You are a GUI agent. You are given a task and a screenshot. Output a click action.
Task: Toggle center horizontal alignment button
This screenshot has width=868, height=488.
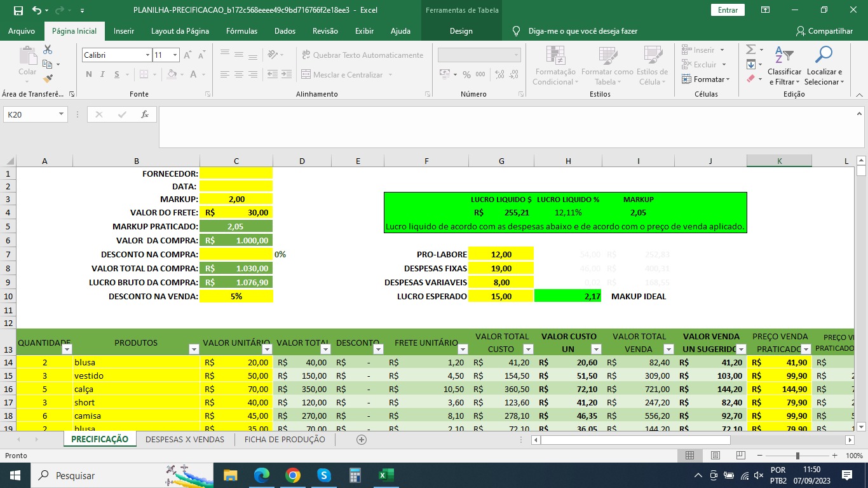(x=239, y=74)
